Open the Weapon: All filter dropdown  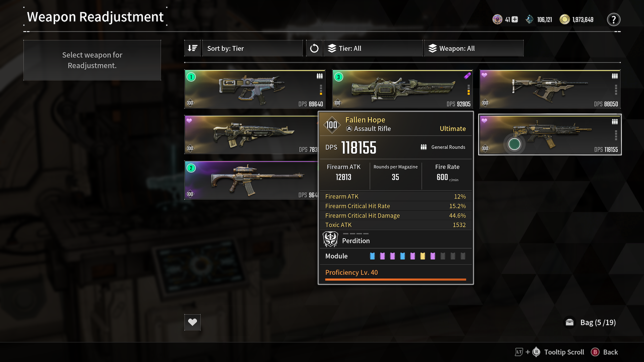coord(474,48)
